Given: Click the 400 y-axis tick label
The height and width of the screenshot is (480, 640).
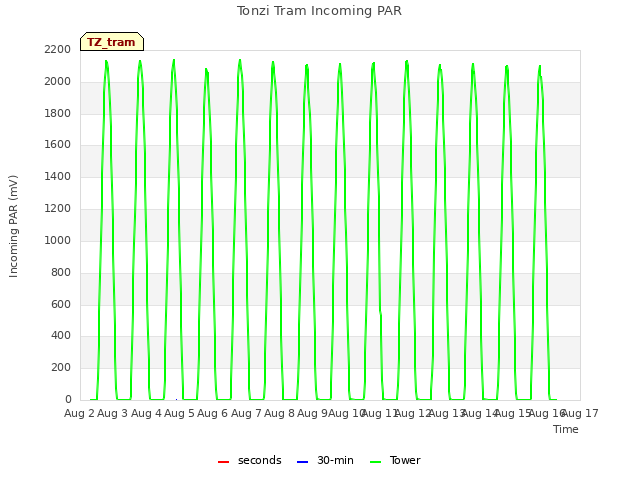Looking at the screenshot, I should click(61, 336).
